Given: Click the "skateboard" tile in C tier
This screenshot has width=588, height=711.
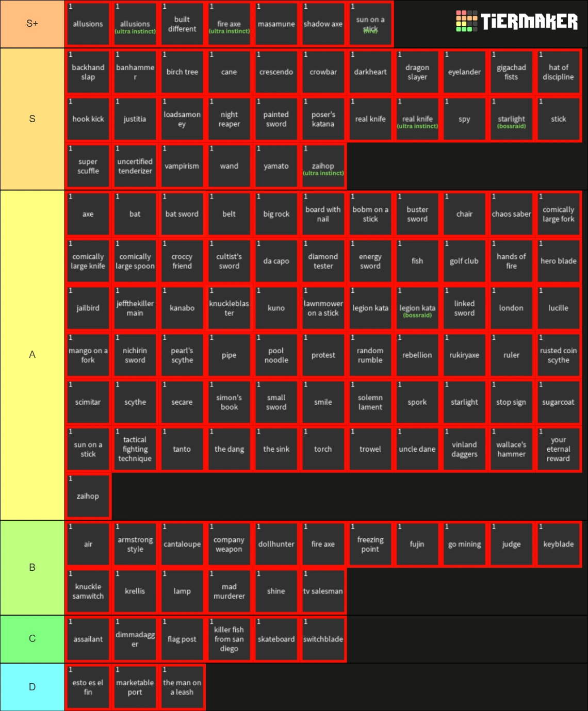Looking at the screenshot, I should 276,639.
